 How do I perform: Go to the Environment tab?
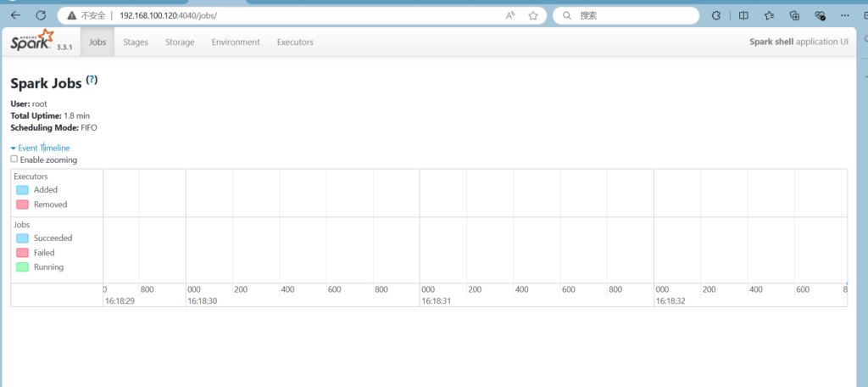pyautogui.click(x=236, y=42)
